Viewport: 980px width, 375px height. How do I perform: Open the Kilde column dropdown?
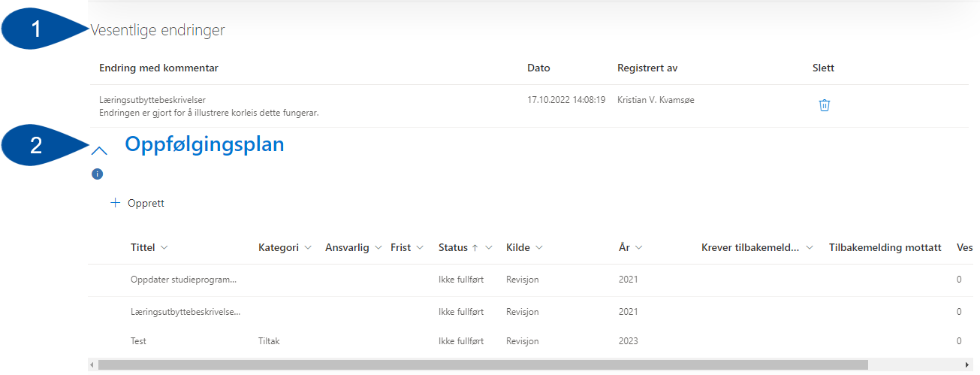click(539, 248)
